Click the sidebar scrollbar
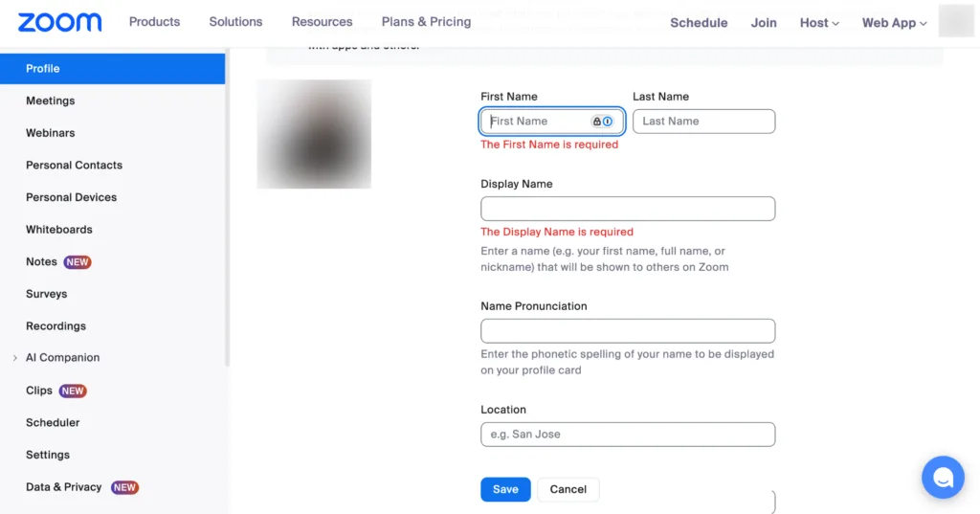980x514 pixels. (228, 207)
